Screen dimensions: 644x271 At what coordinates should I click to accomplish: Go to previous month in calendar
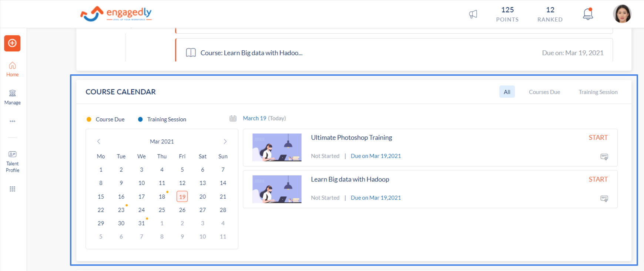[x=99, y=142]
